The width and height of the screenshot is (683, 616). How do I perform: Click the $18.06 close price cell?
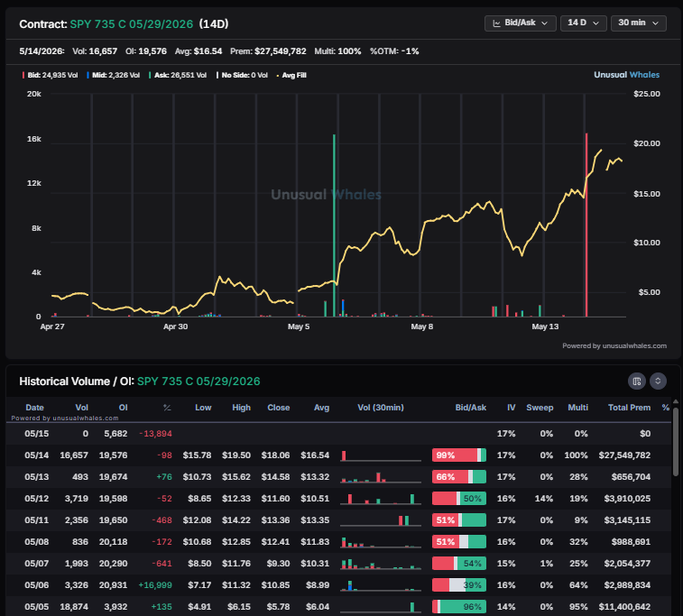(275, 455)
